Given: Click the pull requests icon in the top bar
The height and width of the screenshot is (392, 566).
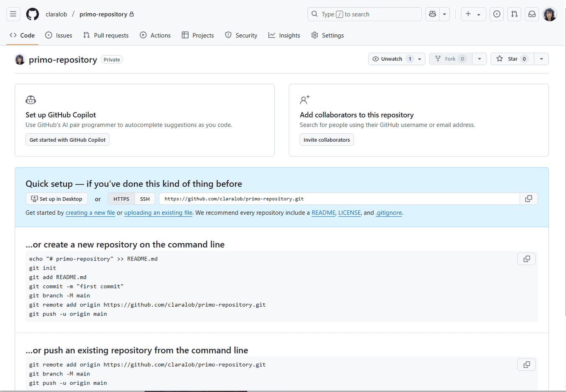Looking at the screenshot, I should pyautogui.click(x=514, y=14).
